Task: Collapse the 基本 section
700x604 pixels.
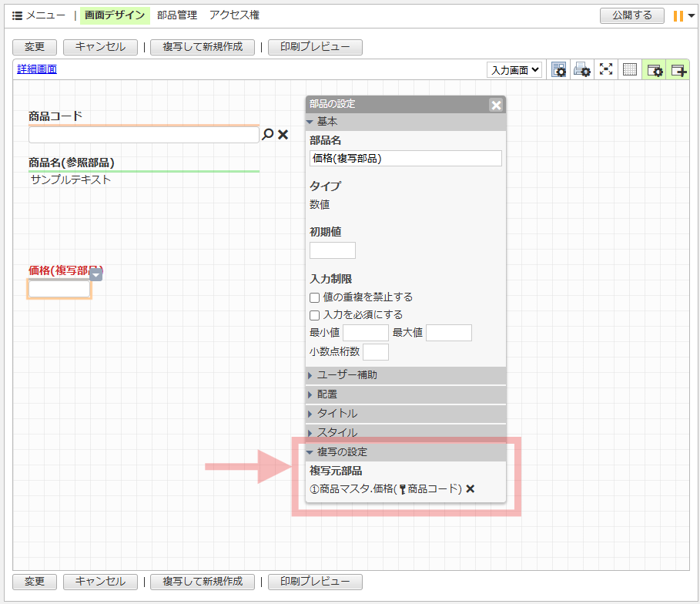Action: tap(406, 122)
